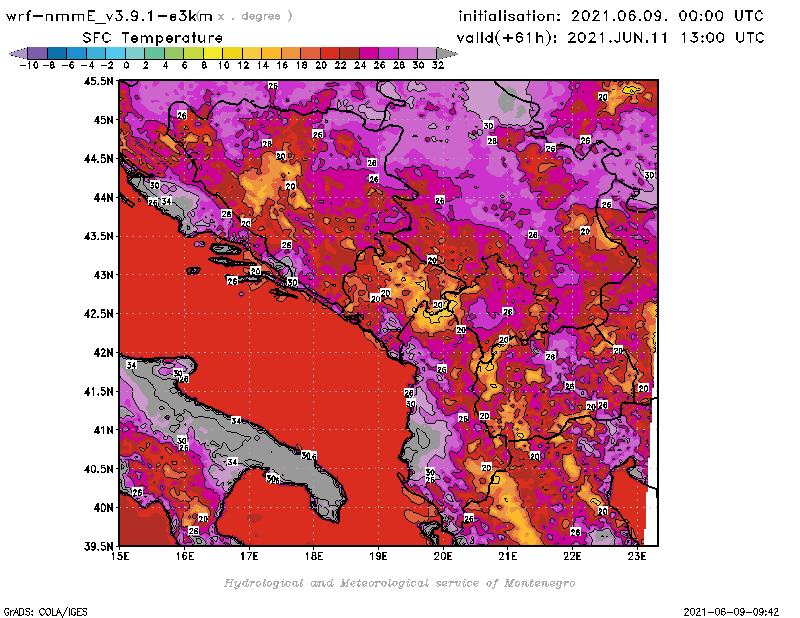Select the '43.5N' latitude label
This screenshot has width=800, height=618.
[99, 236]
